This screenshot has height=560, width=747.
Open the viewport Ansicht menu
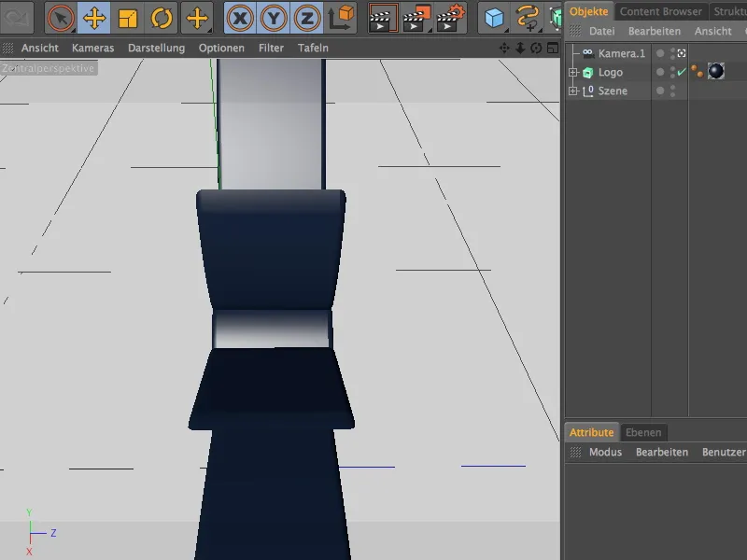click(40, 49)
